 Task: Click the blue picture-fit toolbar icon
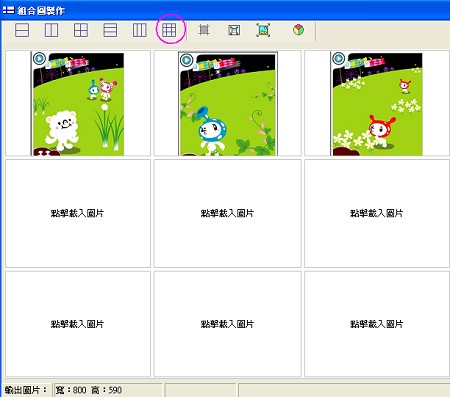pyautogui.click(x=263, y=30)
